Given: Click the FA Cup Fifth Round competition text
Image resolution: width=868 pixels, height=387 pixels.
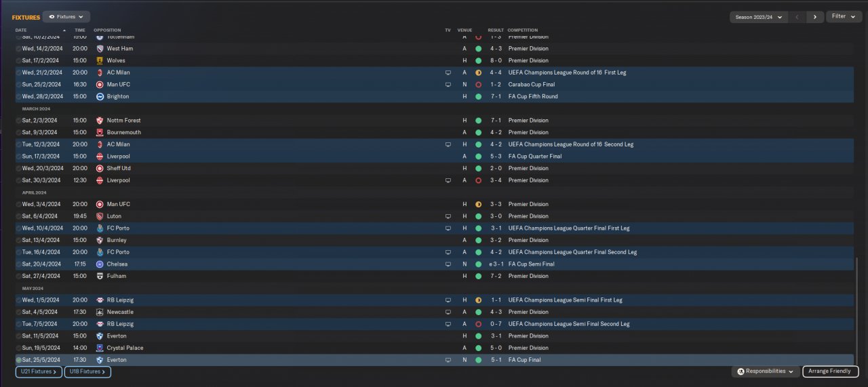Looking at the screenshot, I should (x=532, y=97).
